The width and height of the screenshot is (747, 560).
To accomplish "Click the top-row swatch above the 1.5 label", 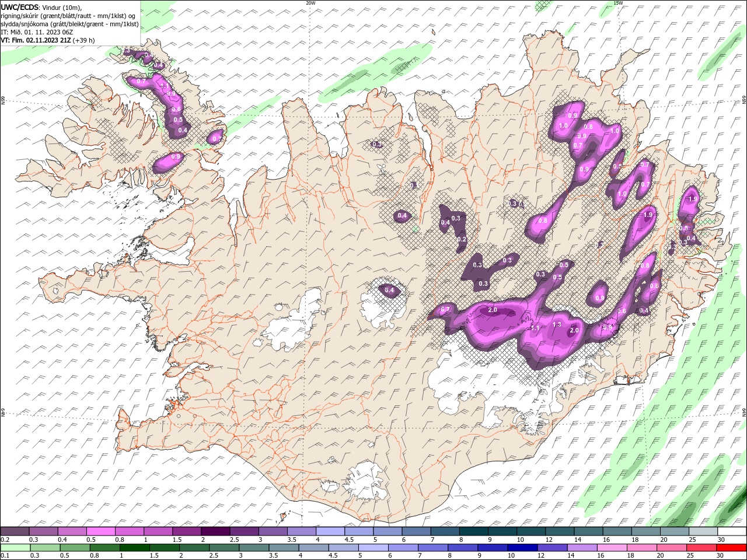I will [187, 531].
